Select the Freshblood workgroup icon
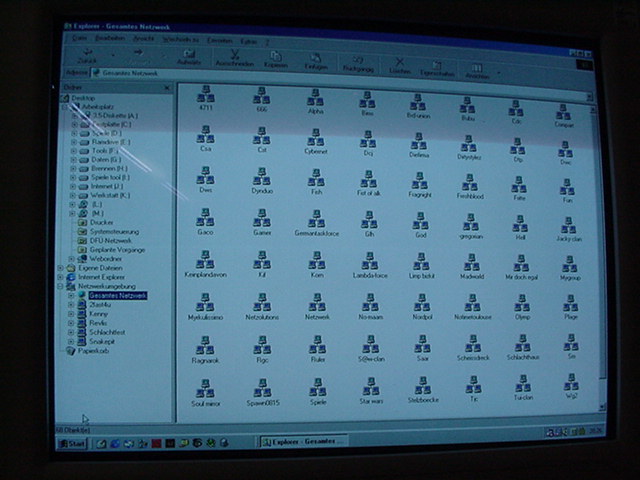 point(470,187)
